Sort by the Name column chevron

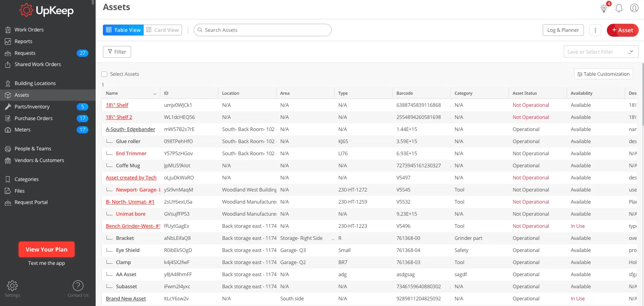pos(155,94)
